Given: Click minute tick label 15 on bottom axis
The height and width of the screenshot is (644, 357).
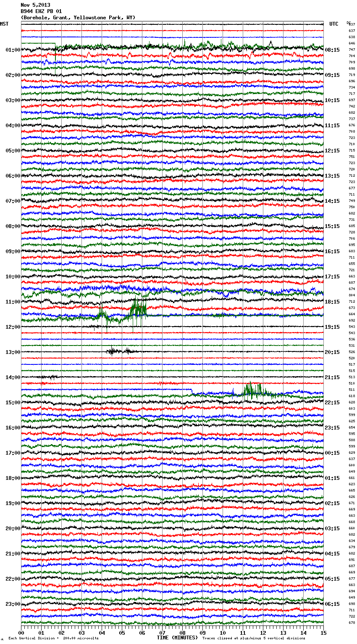Looking at the screenshot, I should point(323,633).
